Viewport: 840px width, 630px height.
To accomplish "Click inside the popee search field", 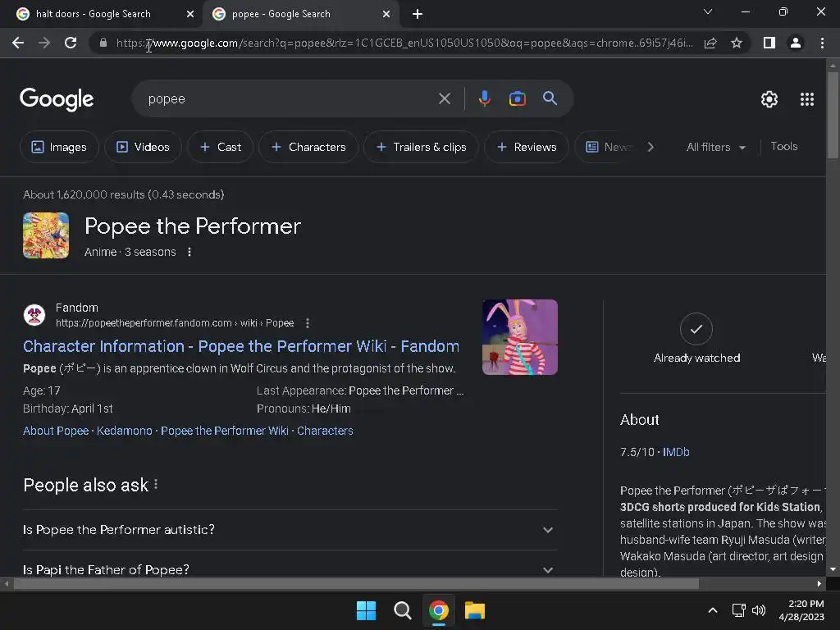I will (290, 98).
